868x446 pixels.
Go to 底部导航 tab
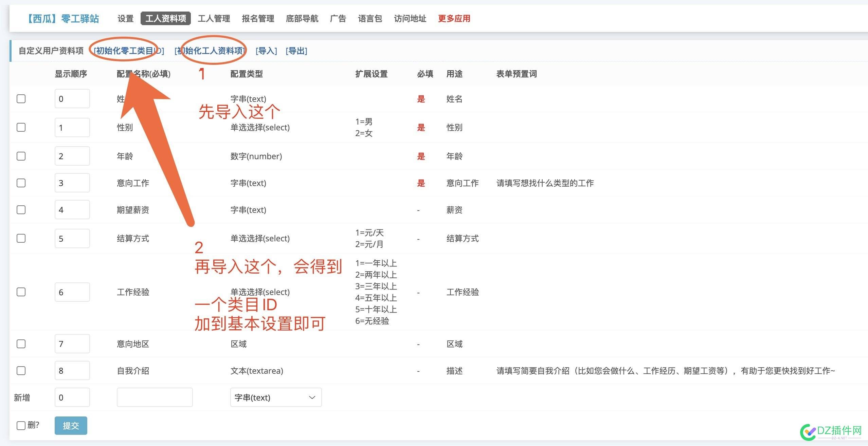[302, 18]
